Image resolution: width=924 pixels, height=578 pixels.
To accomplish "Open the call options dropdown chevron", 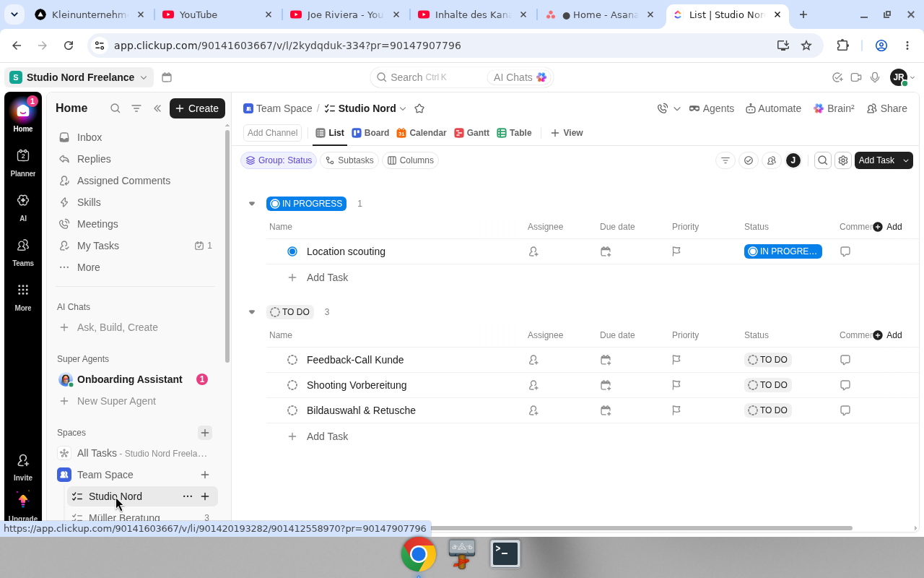I will click(x=677, y=108).
